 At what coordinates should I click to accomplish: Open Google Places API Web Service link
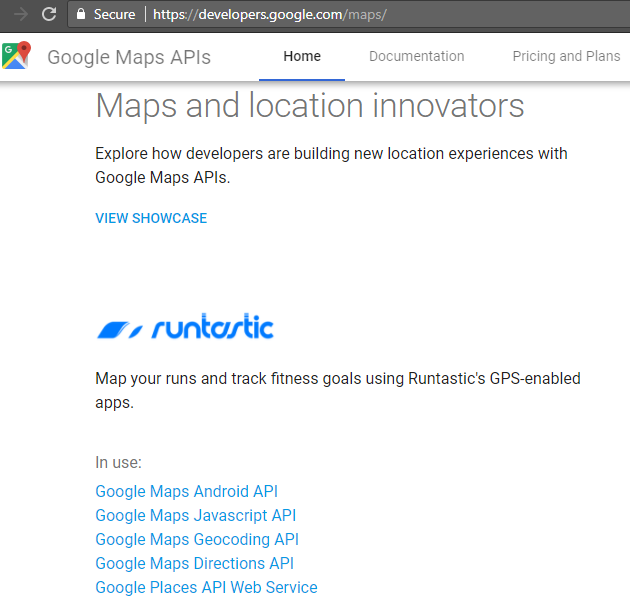coord(207,587)
